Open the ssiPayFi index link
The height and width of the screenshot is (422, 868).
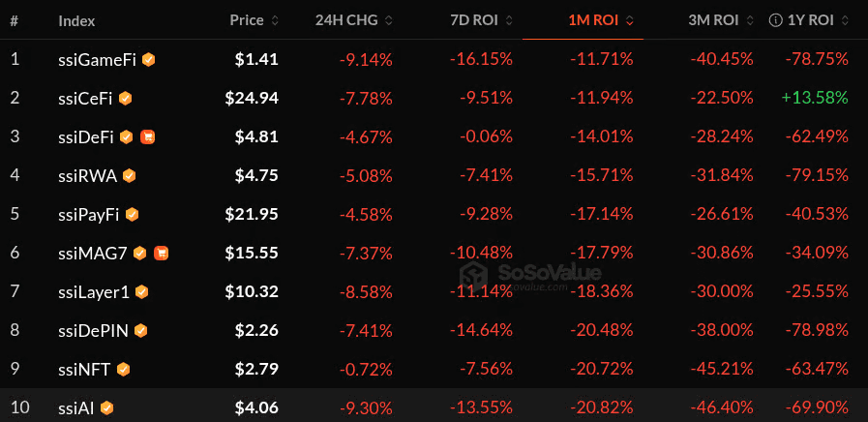(89, 214)
